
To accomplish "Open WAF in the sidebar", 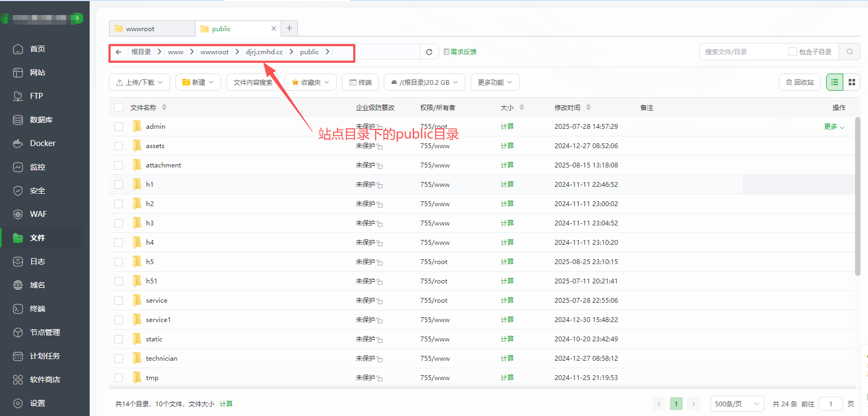I will click(x=38, y=214).
